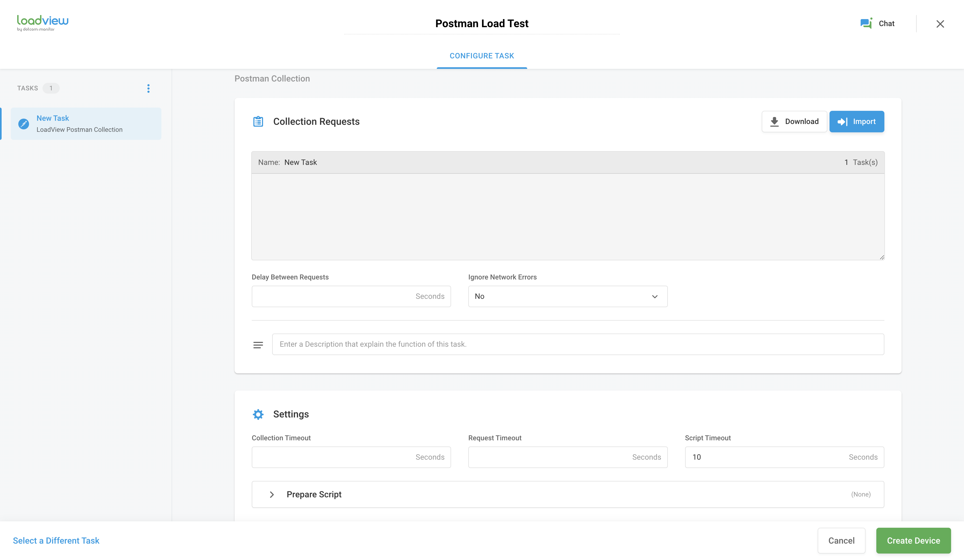The height and width of the screenshot is (560, 964).
Task: Switch to the Configure Task tab
Action: [482, 56]
